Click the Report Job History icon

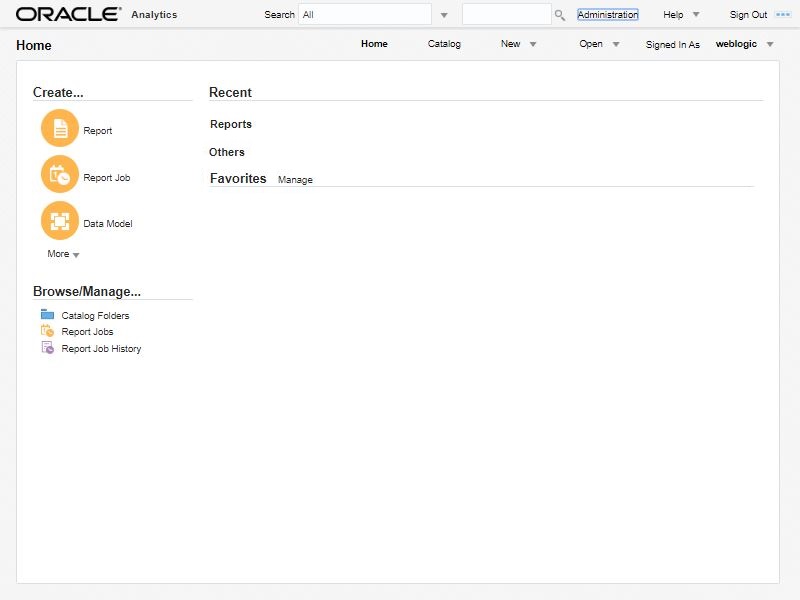coord(47,348)
